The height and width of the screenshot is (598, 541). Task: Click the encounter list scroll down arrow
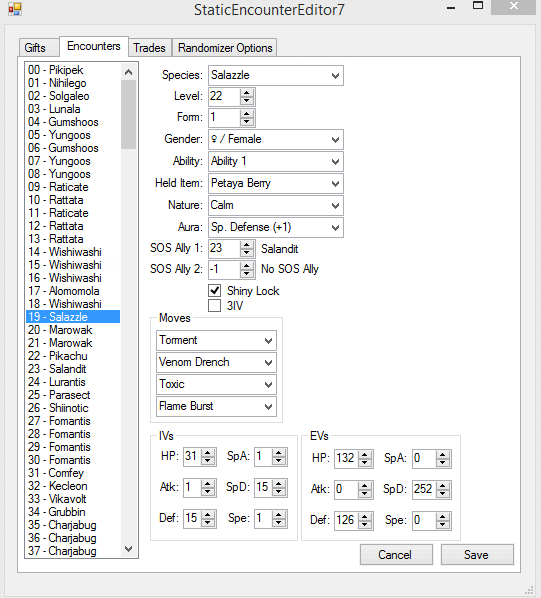[x=128, y=549]
